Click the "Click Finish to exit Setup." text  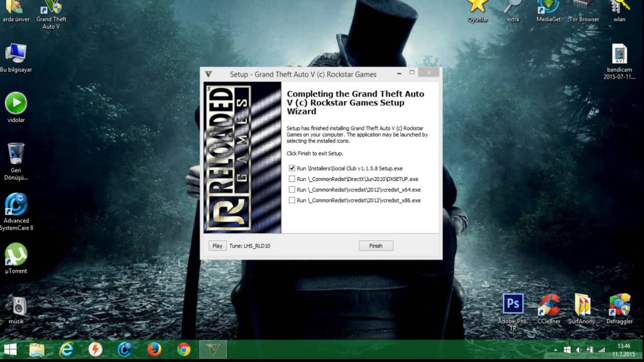tap(315, 153)
